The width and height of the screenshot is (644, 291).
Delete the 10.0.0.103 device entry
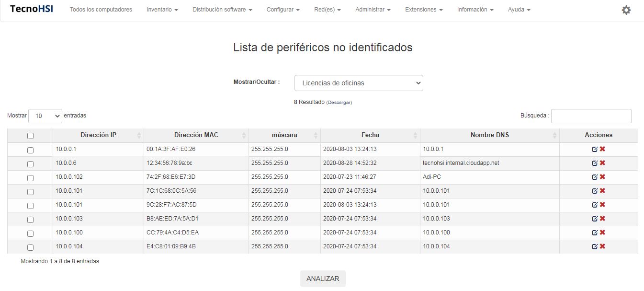tap(602, 219)
